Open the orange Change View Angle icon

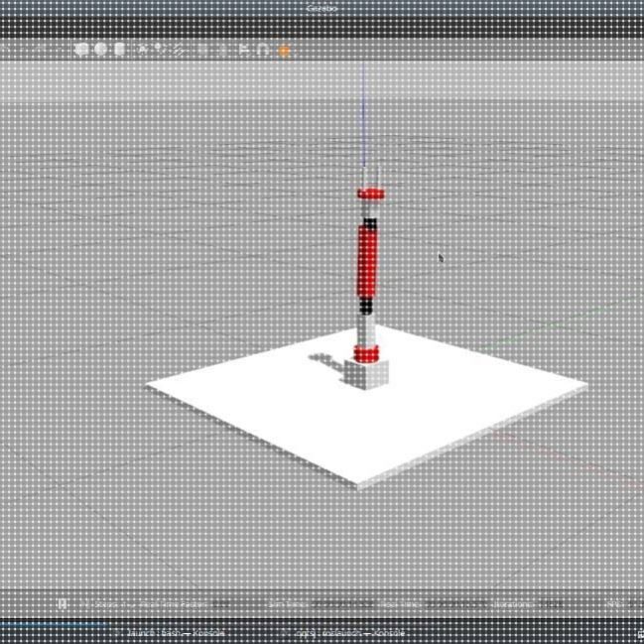click(x=284, y=51)
